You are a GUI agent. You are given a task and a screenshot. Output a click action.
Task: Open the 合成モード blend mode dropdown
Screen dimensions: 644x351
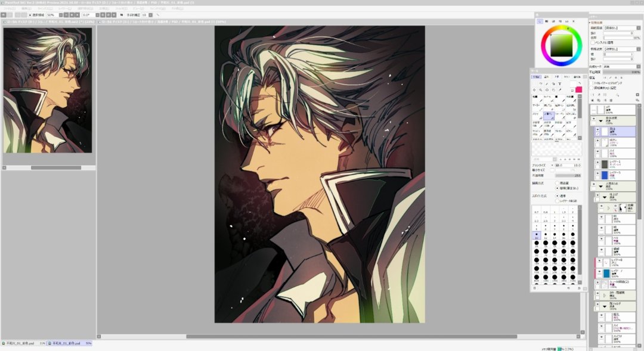tap(639, 67)
